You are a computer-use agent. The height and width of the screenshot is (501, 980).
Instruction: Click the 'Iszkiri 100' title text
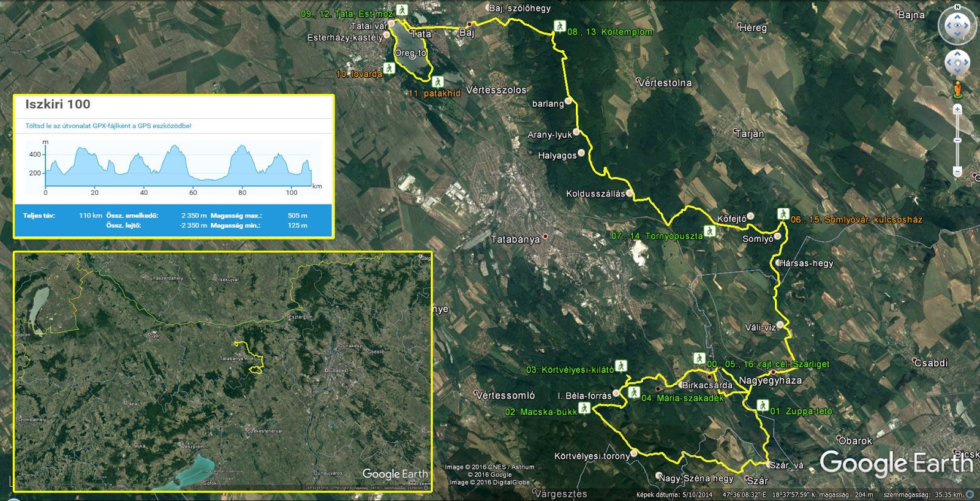tap(58, 104)
